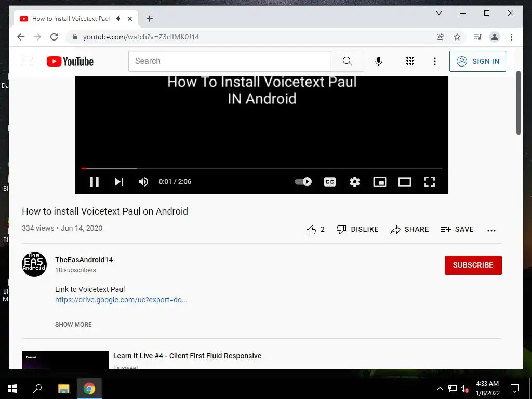Open Chrome three-dot menu
This screenshot has height=399, width=532.
click(511, 37)
